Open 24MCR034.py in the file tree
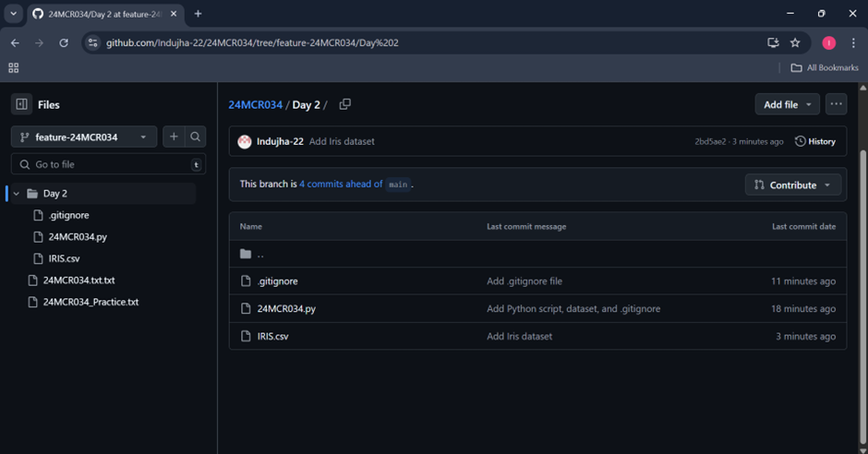868x454 pixels. [78, 236]
